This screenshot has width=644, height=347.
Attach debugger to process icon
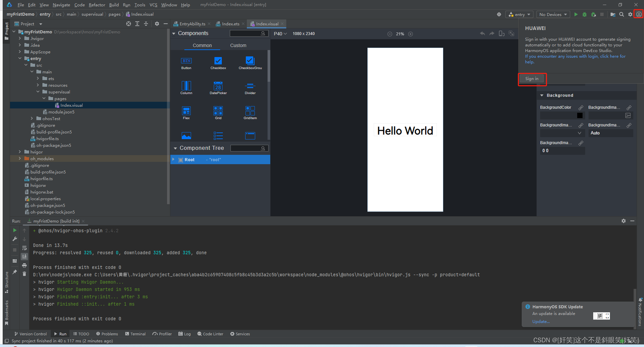pyautogui.click(x=593, y=14)
